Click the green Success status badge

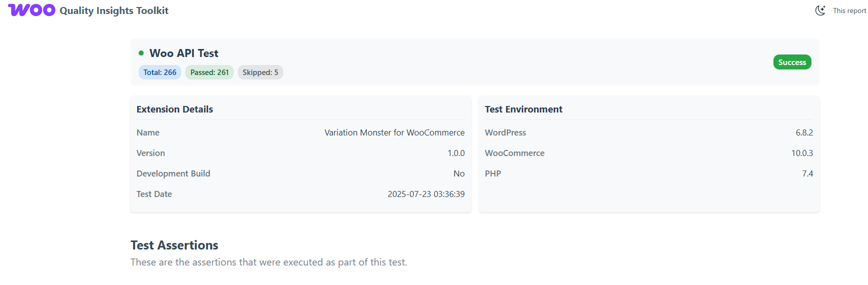click(792, 62)
